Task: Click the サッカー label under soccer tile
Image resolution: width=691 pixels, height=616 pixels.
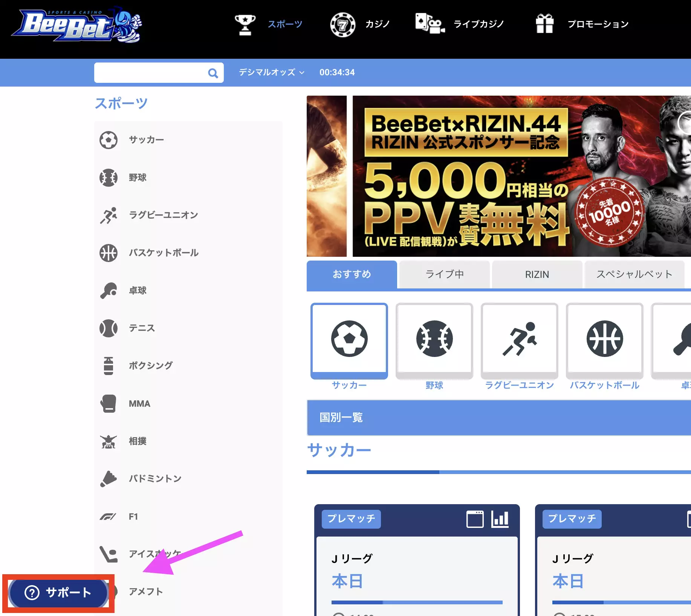Action: point(349,386)
